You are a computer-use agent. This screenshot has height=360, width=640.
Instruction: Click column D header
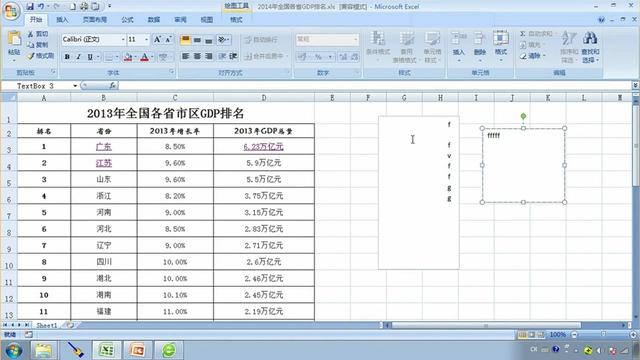pyautogui.click(x=264, y=98)
